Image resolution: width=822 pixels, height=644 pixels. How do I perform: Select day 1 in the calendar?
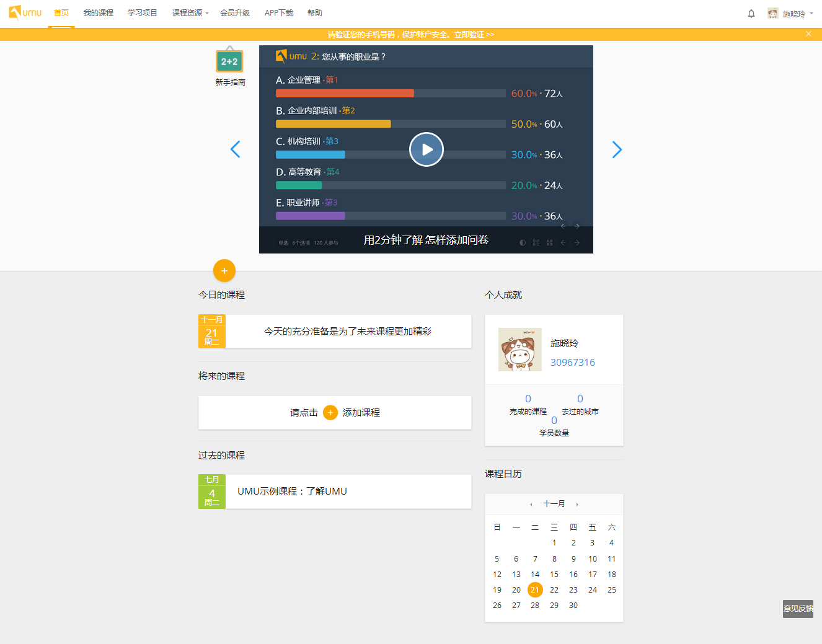coord(554,543)
